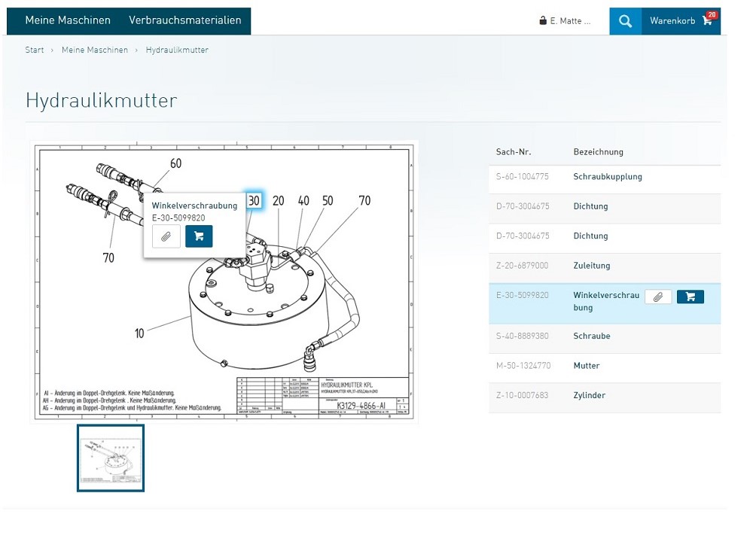This screenshot has width=753, height=560.
Task: Open the Warenkorb cart icon
Action: coord(706,21)
